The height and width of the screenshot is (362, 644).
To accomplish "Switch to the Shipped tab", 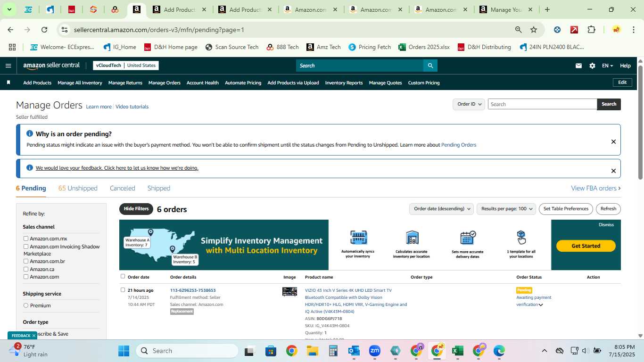I will [159, 188].
